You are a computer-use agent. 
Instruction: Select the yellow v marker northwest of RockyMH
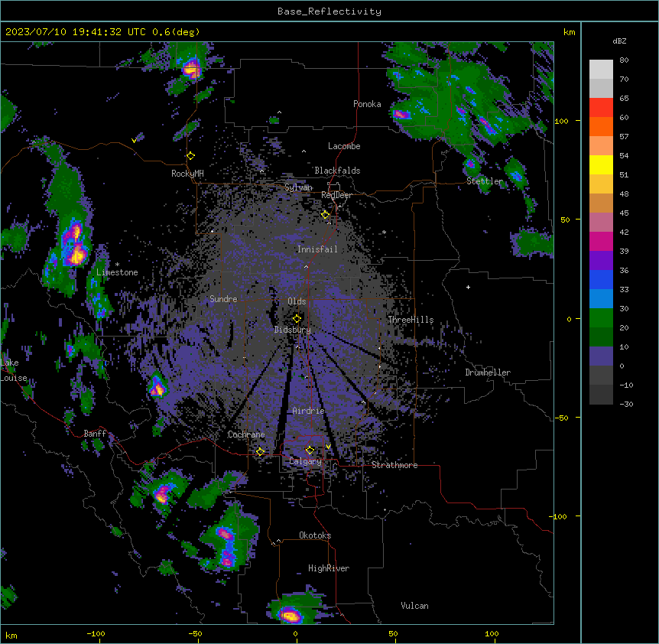[134, 141]
